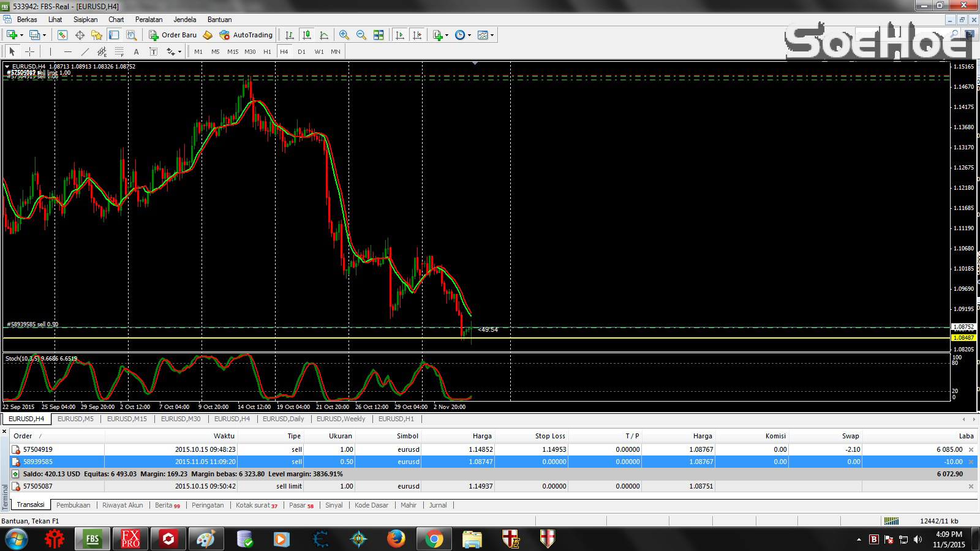The width and height of the screenshot is (980, 551).
Task: Select the Fibonacci retracement tool
Action: tap(119, 51)
